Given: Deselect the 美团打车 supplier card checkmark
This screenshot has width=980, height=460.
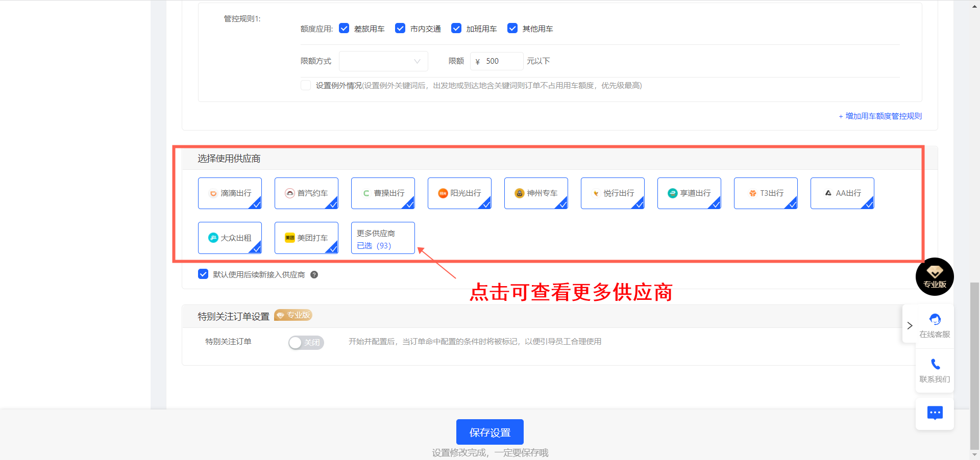Looking at the screenshot, I should (332, 248).
